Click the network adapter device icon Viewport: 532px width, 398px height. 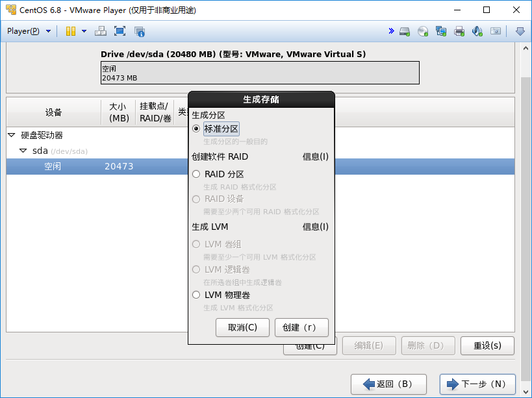click(x=441, y=32)
